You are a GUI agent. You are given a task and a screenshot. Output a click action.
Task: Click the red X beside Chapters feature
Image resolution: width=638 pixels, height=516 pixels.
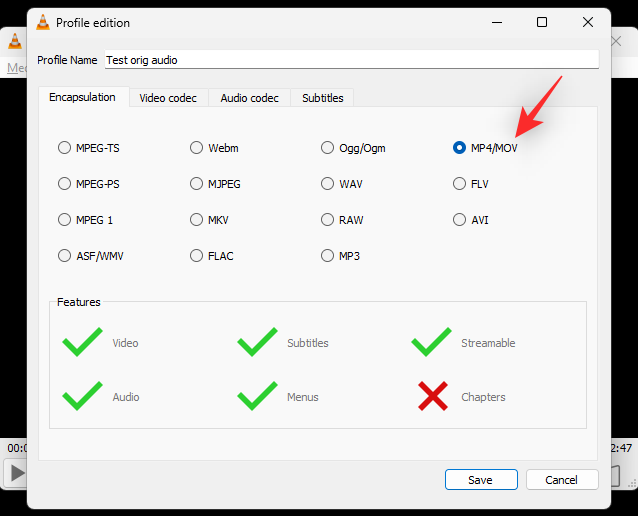433,396
